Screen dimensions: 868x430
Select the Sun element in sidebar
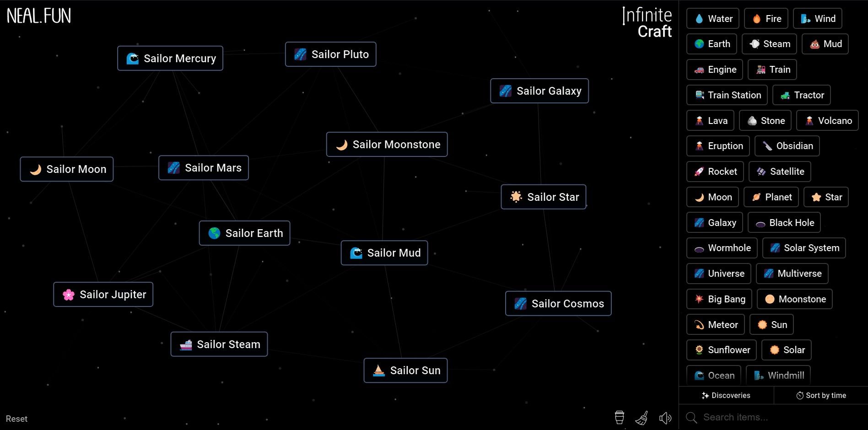point(772,325)
